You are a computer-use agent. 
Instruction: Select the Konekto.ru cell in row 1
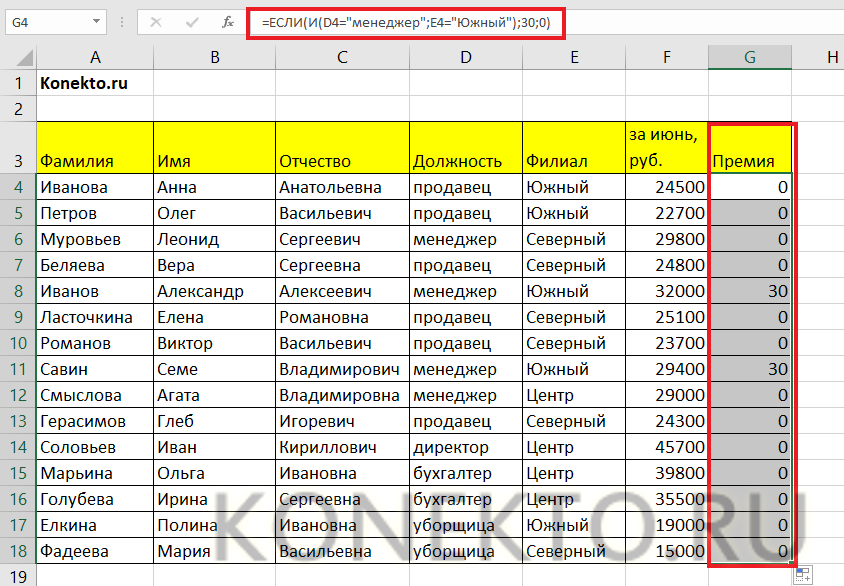[94, 84]
